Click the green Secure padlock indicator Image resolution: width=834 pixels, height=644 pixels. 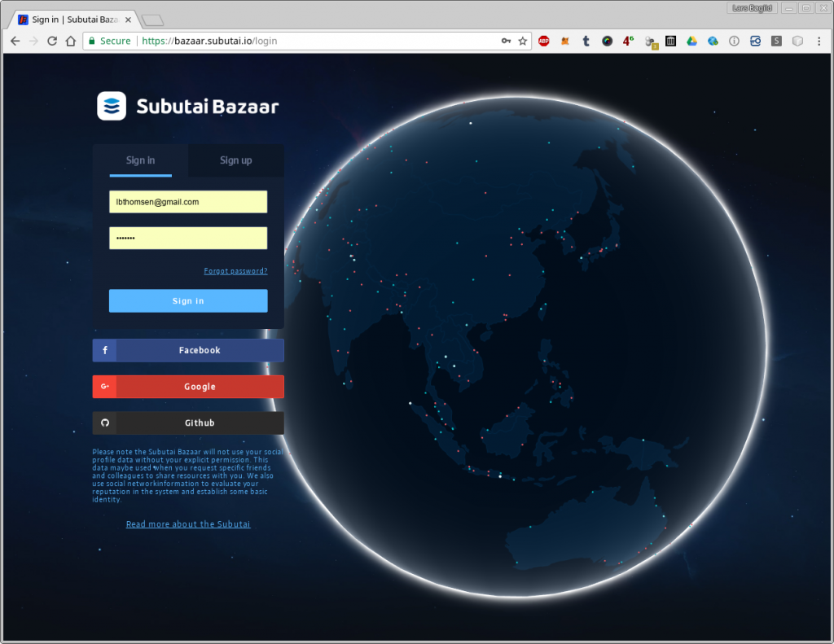(x=110, y=41)
